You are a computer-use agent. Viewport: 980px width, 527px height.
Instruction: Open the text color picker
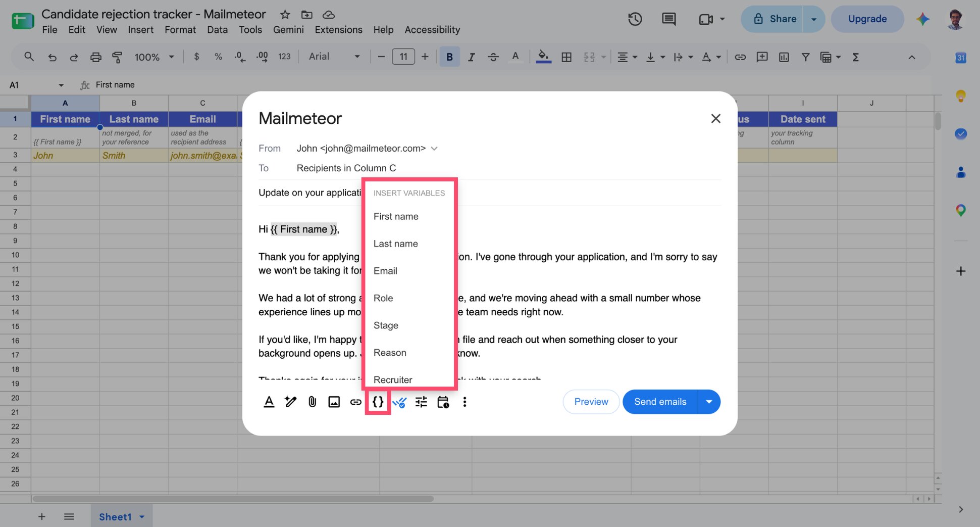515,57
